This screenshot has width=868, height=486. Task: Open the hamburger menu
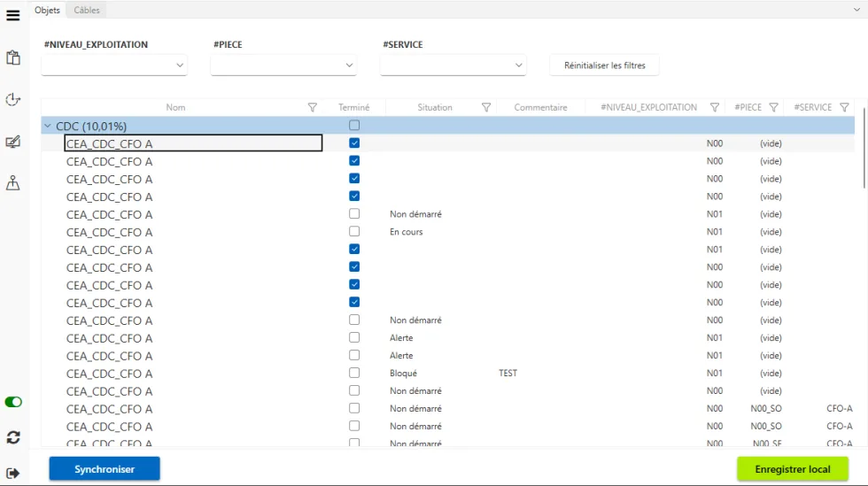13,15
